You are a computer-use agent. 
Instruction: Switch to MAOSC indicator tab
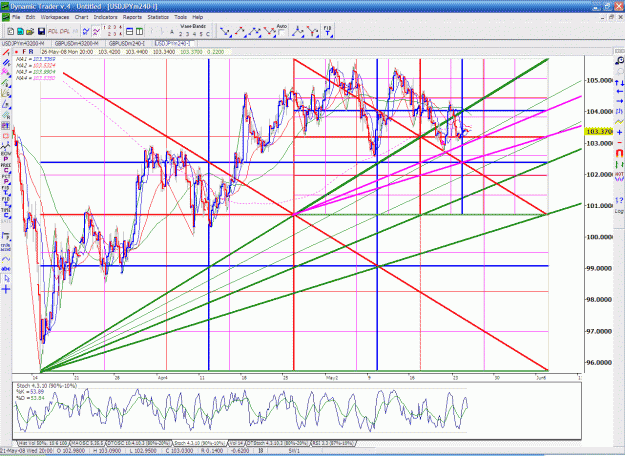[x=87, y=443]
